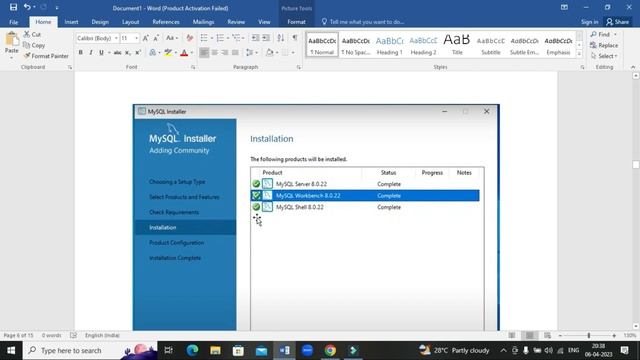Click the MySQL Installer picture in the document

pos(316,217)
